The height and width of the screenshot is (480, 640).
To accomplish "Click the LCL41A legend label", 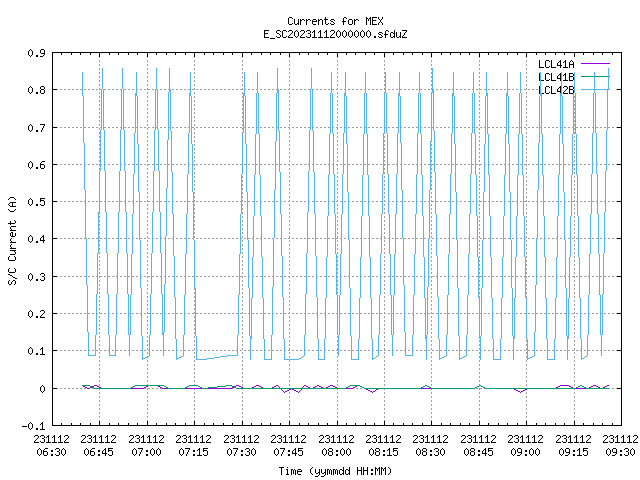I will pos(556,64).
